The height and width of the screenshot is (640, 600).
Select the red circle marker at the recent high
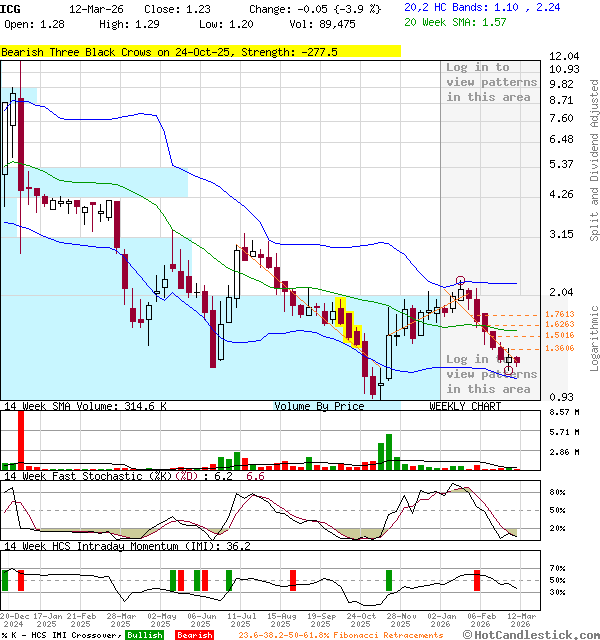click(460, 281)
